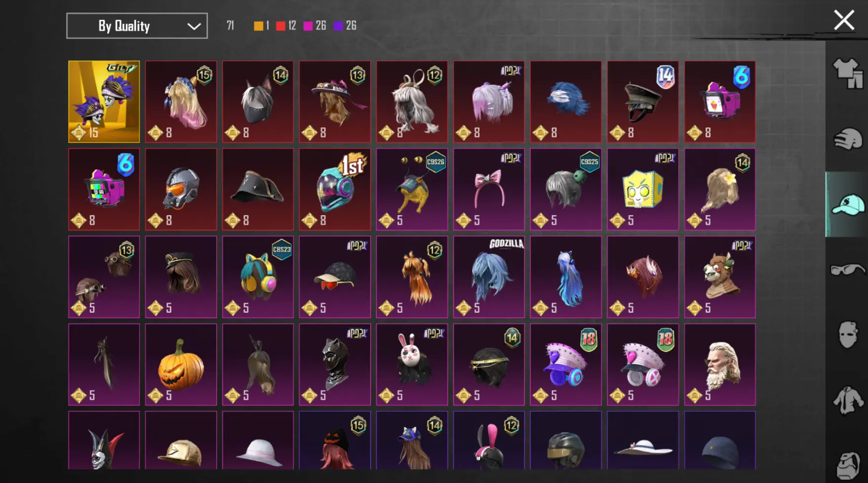Select the gold GILT skull headgear

click(104, 102)
